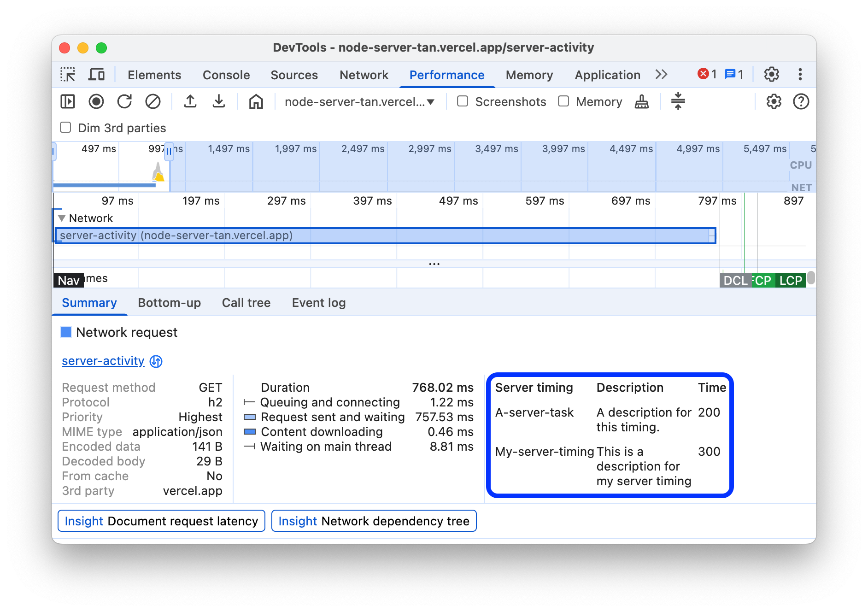
Task: Click Insight Network dependency tree
Action: pyautogui.click(x=374, y=521)
